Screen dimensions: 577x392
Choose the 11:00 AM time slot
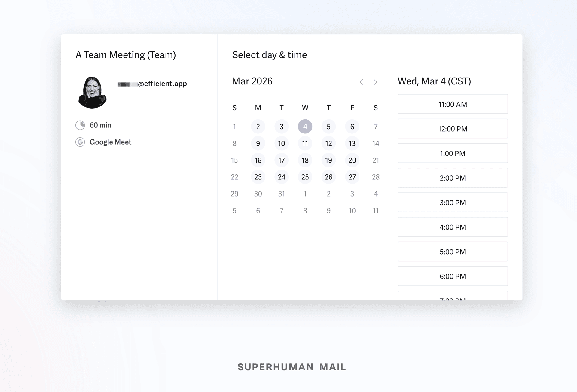pos(453,104)
